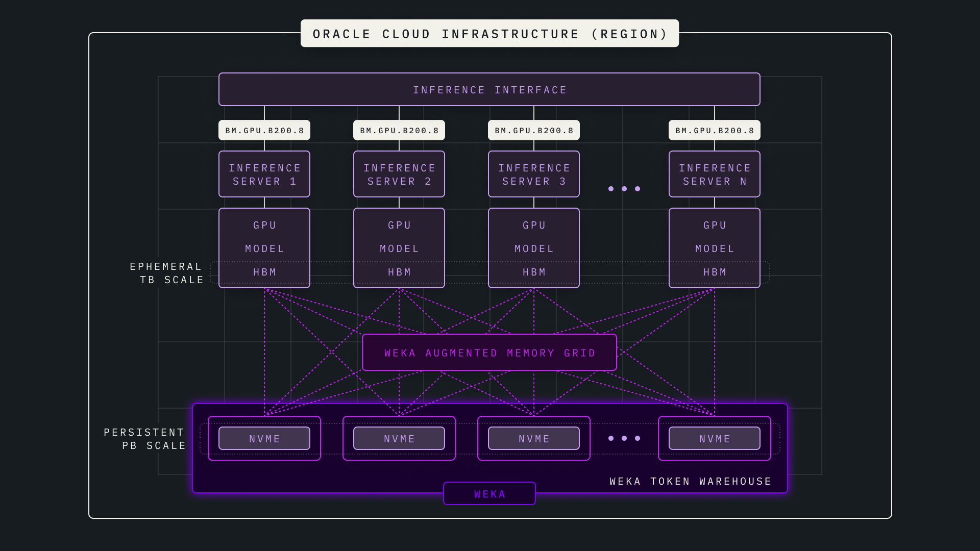Click the ellipsis dots between NVME blocks
The height and width of the screenshot is (551, 980).
point(624,438)
